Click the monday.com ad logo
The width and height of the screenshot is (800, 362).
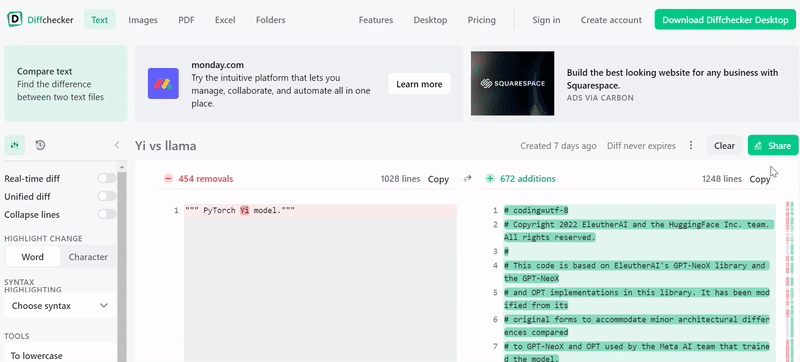click(x=163, y=84)
